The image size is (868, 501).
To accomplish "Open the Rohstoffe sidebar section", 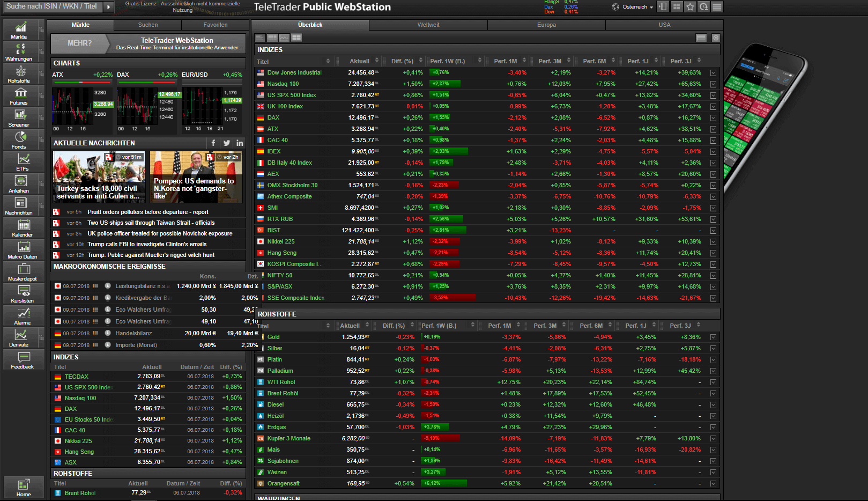I will pyautogui.click(x=19, y=74).
